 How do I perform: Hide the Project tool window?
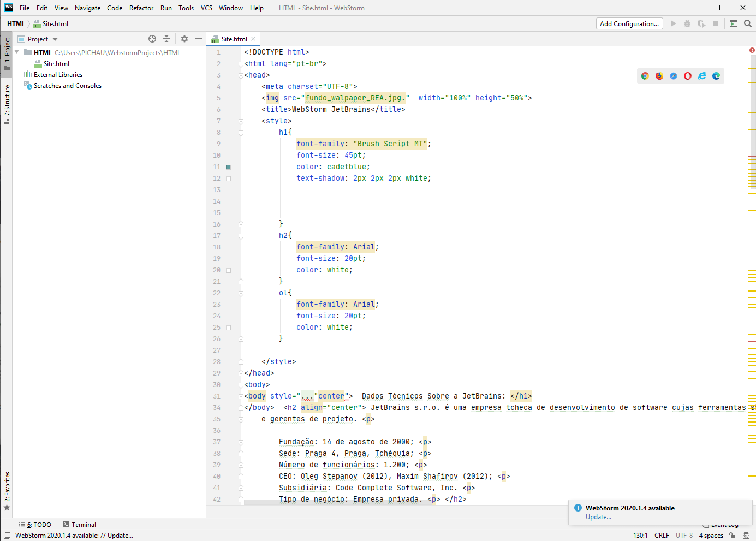click(x=199, y=39)
